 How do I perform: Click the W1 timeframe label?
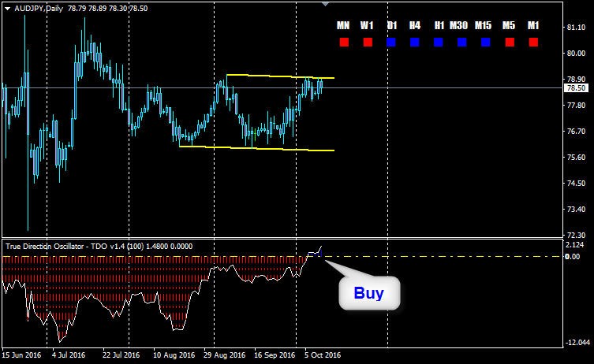(367, 25)
